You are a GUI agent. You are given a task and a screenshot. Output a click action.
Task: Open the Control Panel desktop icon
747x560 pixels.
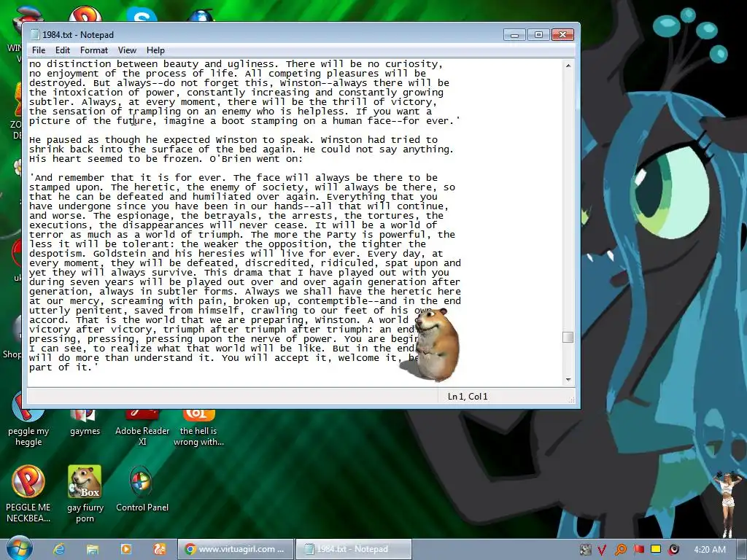pos(142,489)
